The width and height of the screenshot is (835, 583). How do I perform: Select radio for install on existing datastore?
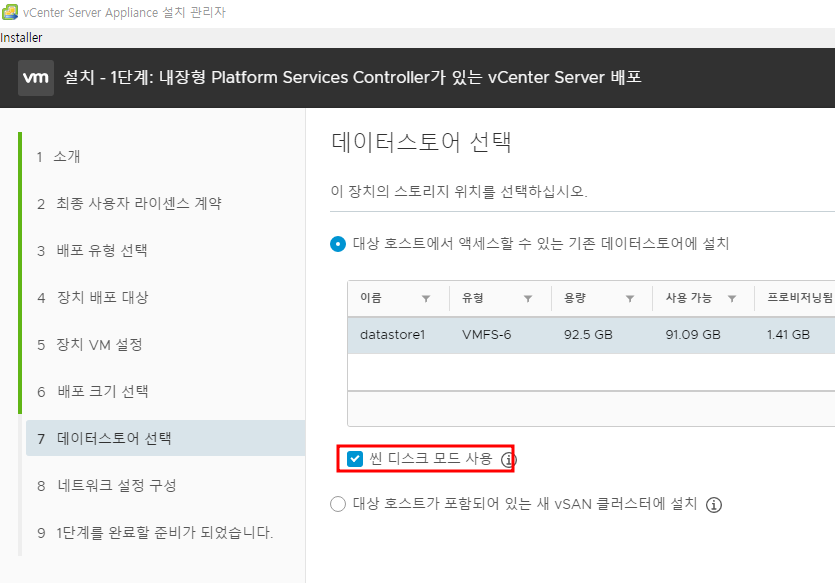338,244
